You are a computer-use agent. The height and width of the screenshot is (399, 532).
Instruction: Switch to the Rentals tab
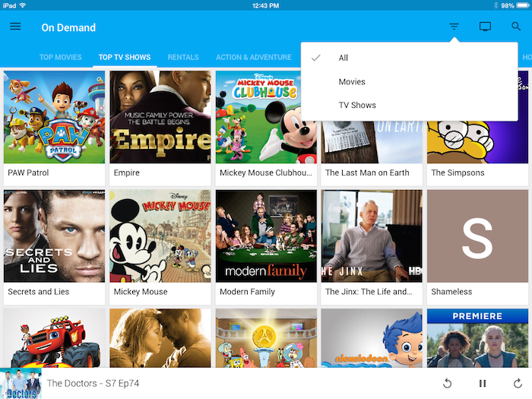click(183, 57)
